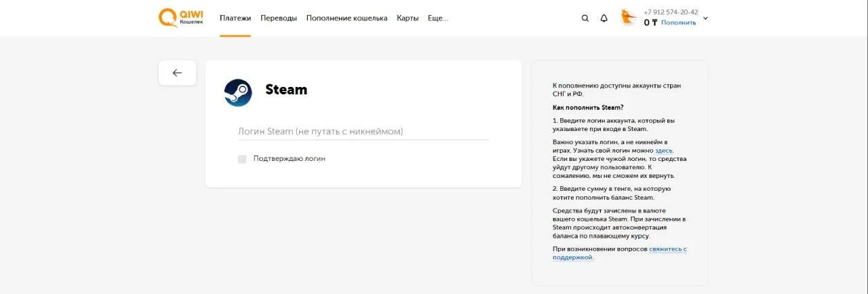
Task: Click the Steam heading text
Action: 286,90
